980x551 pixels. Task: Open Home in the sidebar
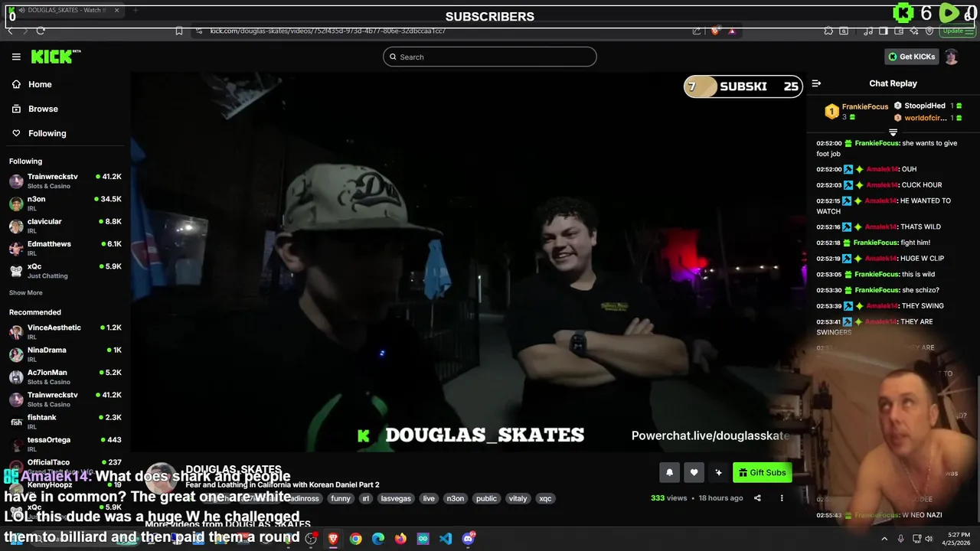pos(64,84)
